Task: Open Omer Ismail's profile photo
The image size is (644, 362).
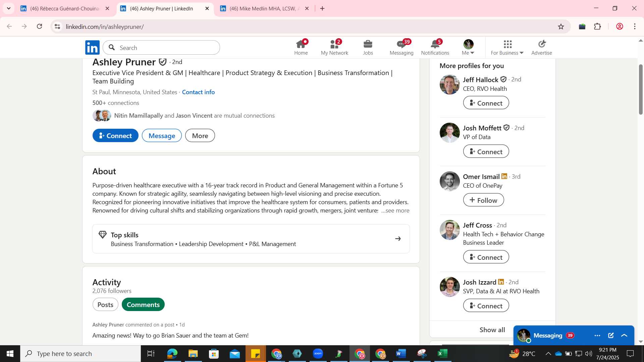Action: click(449, 181)
